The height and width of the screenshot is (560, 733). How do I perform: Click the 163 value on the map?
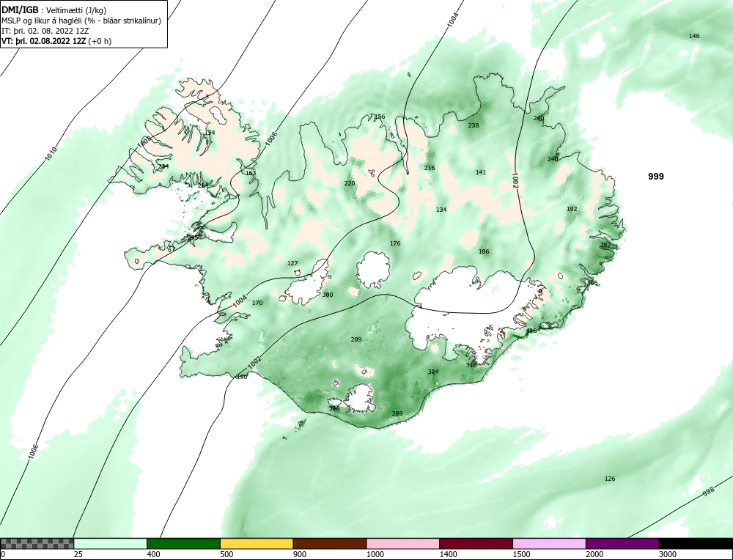point(251,173)
